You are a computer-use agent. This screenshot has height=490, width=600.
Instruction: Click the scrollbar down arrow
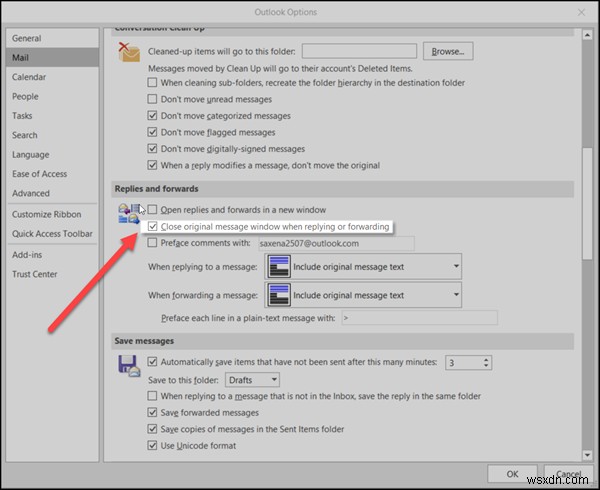point(587,455)
